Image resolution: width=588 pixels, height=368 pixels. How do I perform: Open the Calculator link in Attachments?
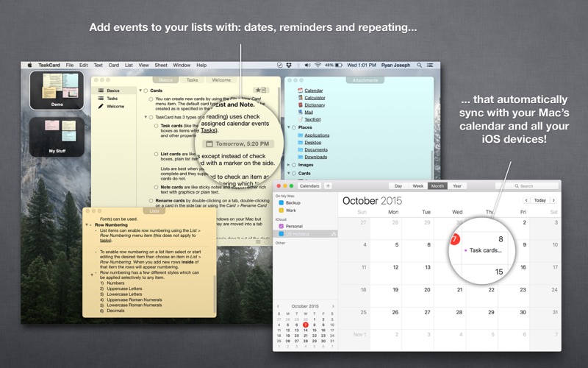315,98
